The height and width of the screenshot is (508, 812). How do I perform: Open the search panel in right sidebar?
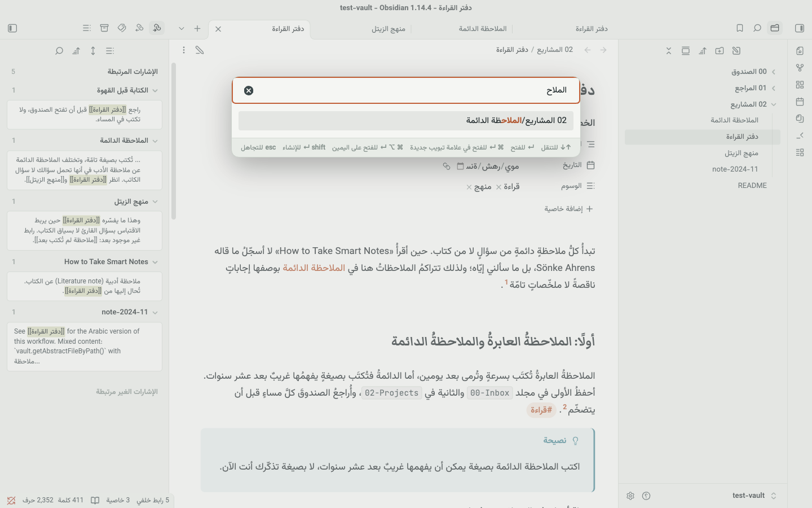(757, 28)
